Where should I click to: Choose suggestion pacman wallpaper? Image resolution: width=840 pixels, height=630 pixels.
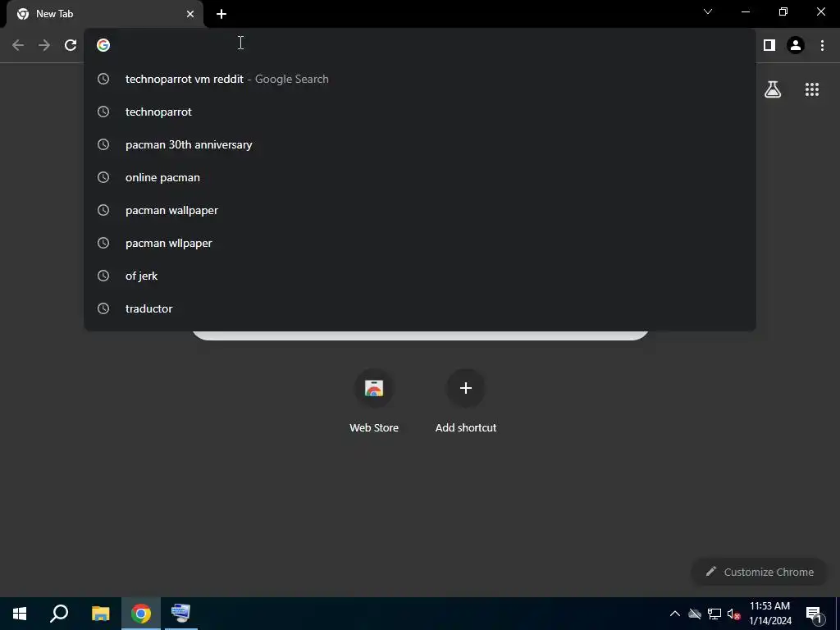420,210
